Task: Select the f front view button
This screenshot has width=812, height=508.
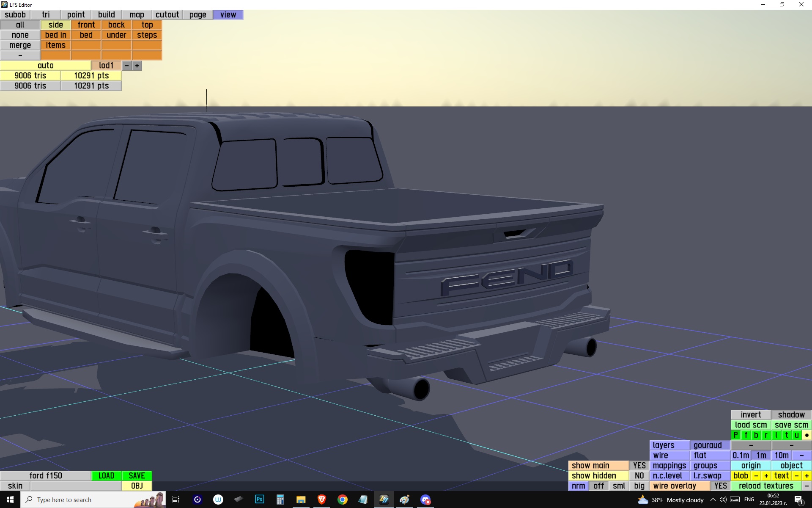Action: click(x=746, y=435)
